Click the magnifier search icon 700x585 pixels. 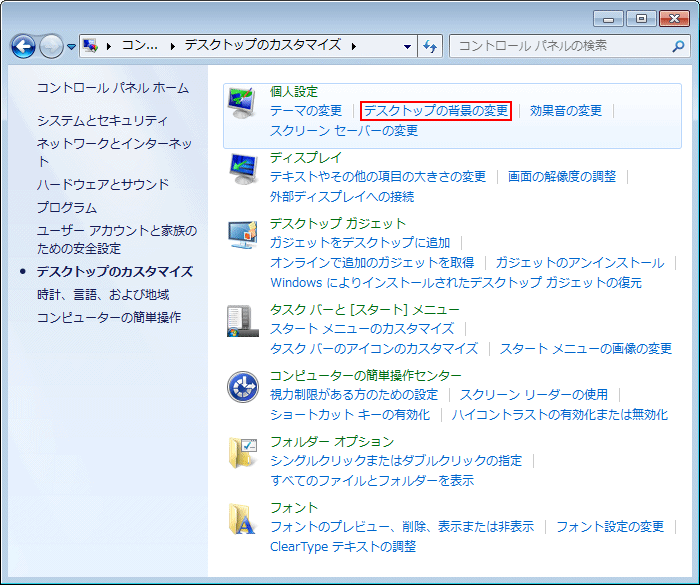tap(678, 46)
